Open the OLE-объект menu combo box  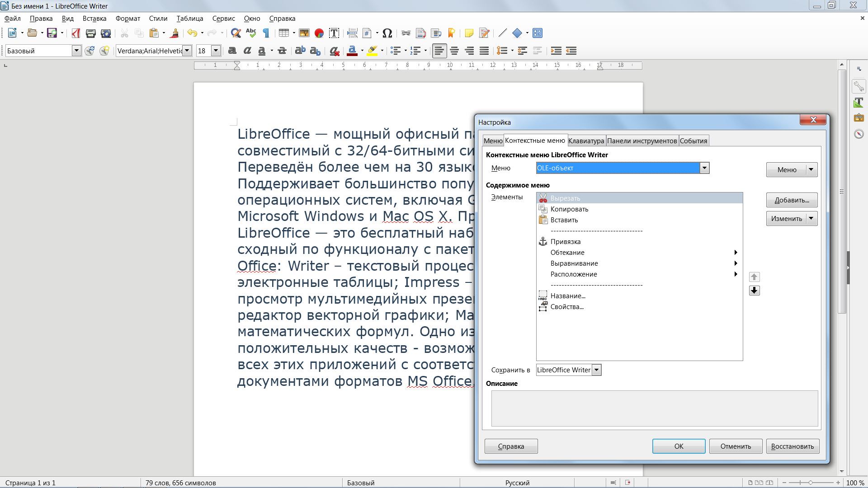623,168
